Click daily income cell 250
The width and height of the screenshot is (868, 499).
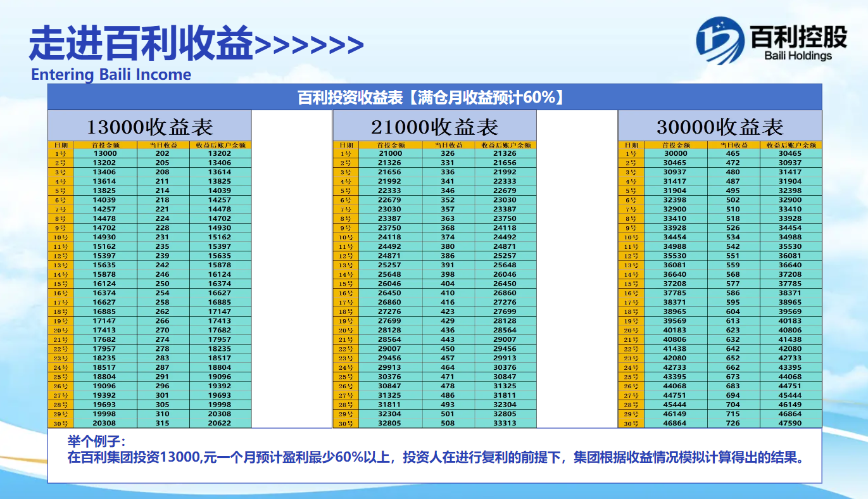coord(163,284)
